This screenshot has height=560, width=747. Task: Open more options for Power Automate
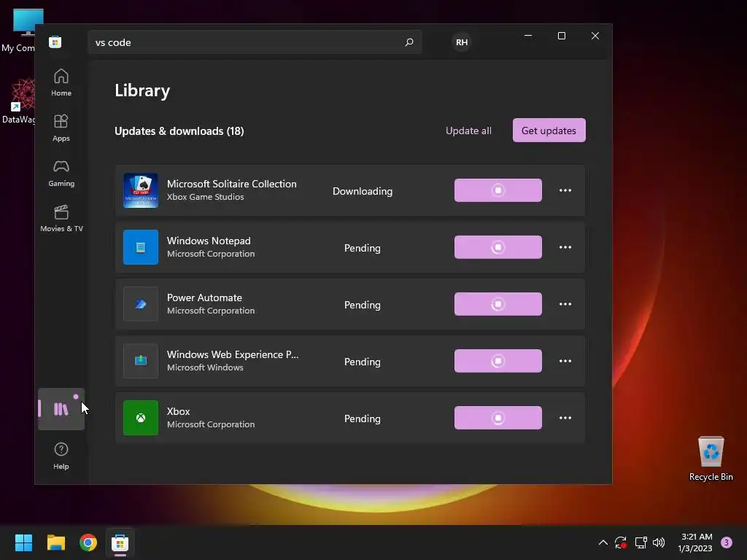tap(565, 304)
